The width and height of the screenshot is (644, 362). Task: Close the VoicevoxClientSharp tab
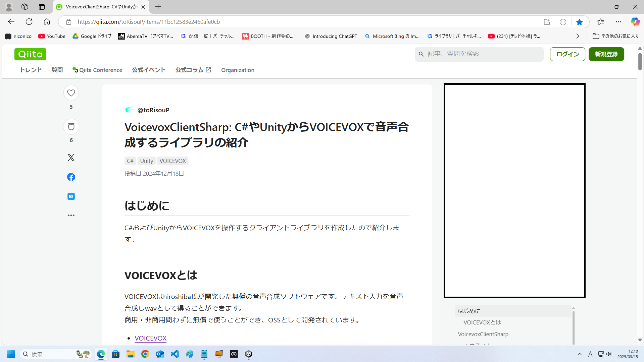(x=143, y=7)
